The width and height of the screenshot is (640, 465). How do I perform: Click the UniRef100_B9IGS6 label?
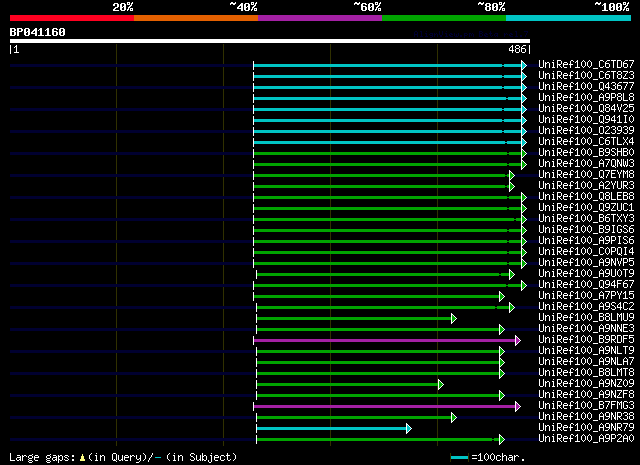586,229
